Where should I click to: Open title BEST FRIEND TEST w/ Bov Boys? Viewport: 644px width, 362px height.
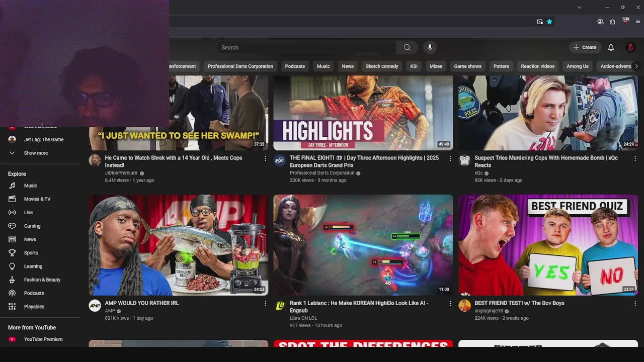point(519,303)
